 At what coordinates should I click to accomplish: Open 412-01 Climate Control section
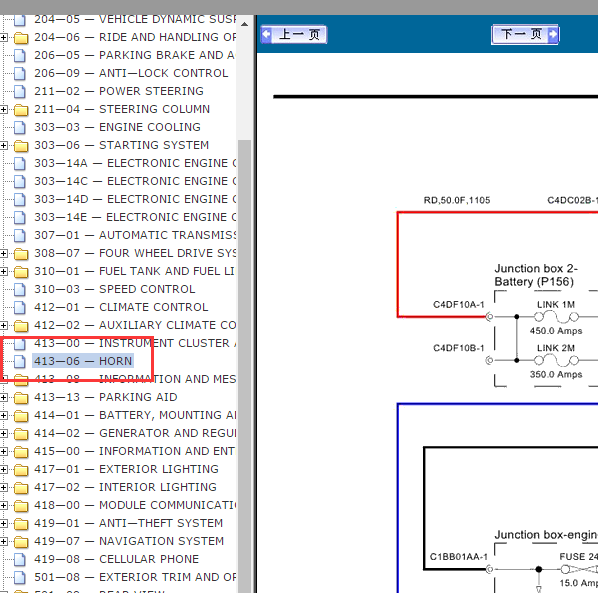[x=121, y=307]
